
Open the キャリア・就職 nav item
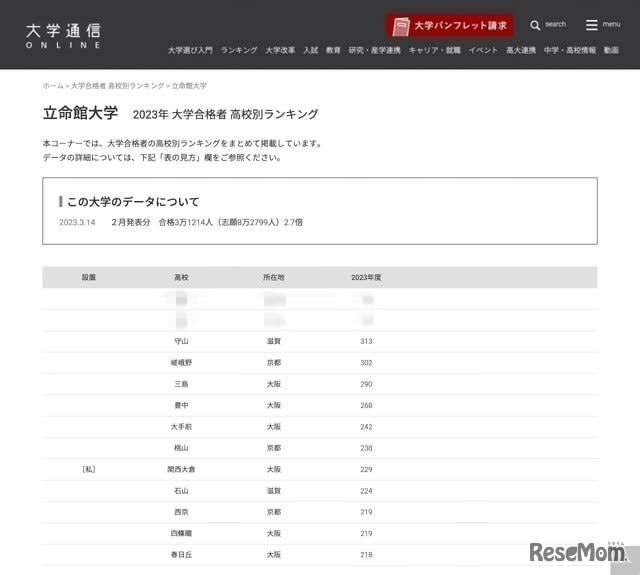pos(435,50)
